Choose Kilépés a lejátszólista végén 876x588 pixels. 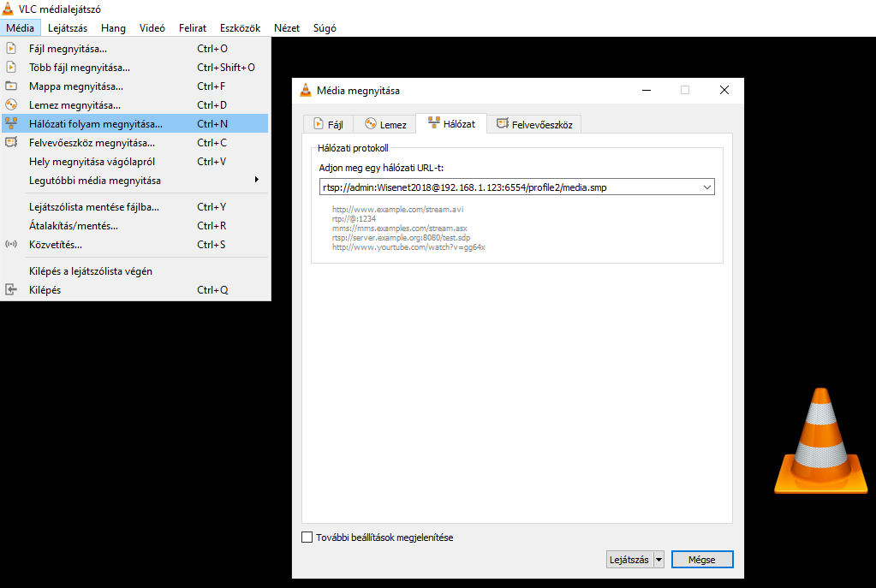click(135, 270)
